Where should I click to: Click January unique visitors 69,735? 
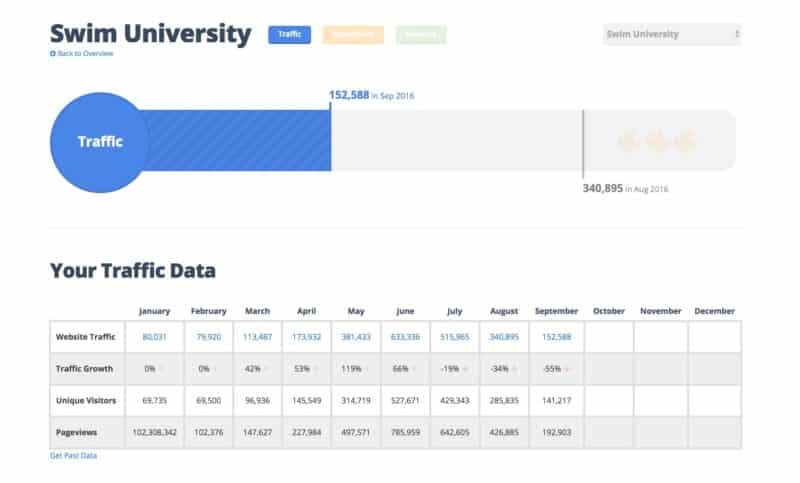click(x=154, y=400)
